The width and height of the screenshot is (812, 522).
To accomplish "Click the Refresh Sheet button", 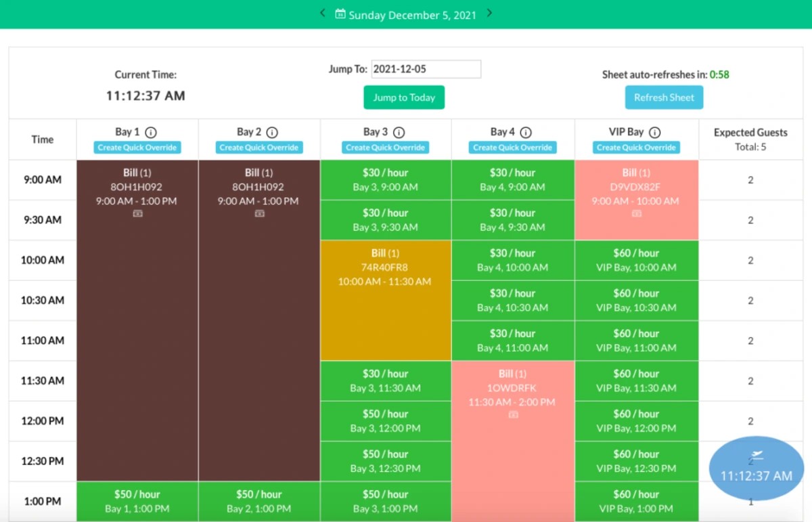I will [664, 97].
